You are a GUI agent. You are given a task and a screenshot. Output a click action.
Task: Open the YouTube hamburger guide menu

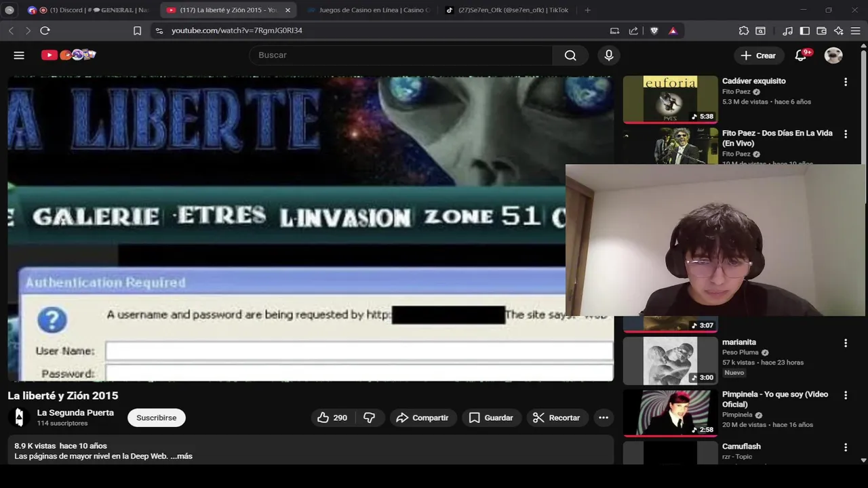19,56
